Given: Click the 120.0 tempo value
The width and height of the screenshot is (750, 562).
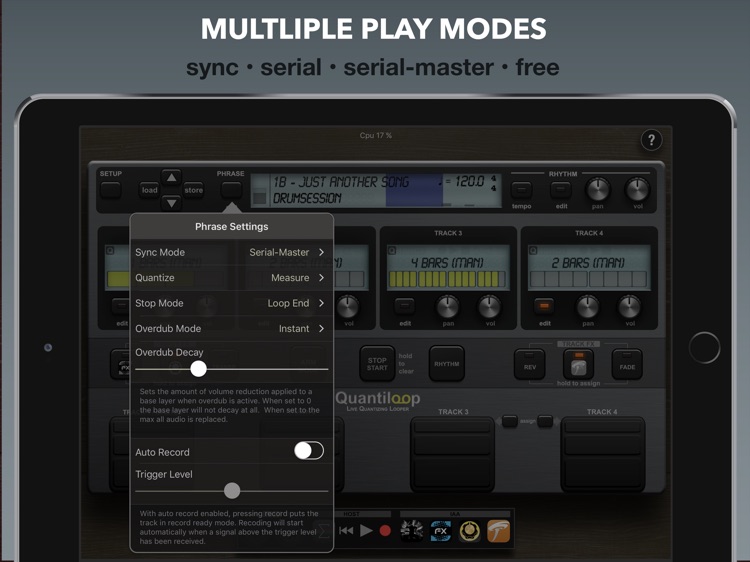Looking at the screenshot, I should 469,181.
